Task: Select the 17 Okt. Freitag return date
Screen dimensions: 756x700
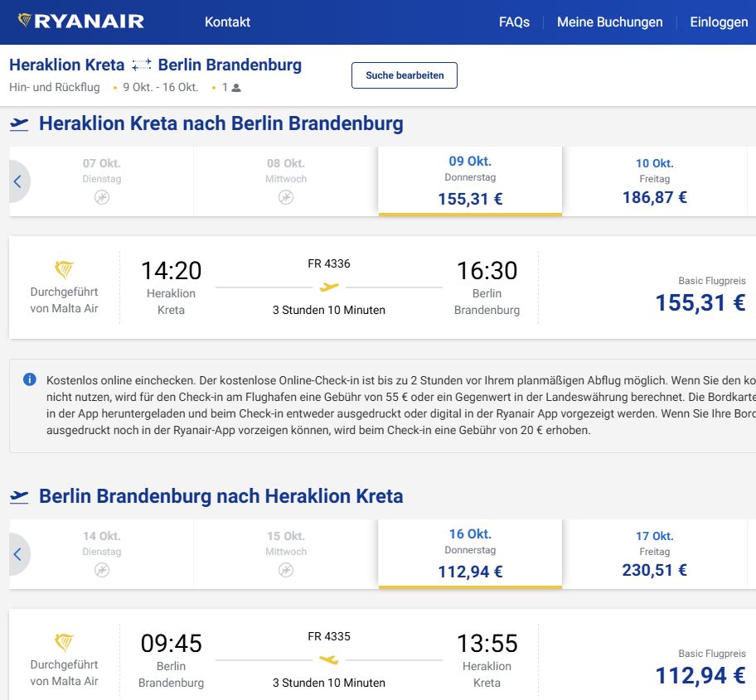Action: pyautogui.click(x=654, y=553)
